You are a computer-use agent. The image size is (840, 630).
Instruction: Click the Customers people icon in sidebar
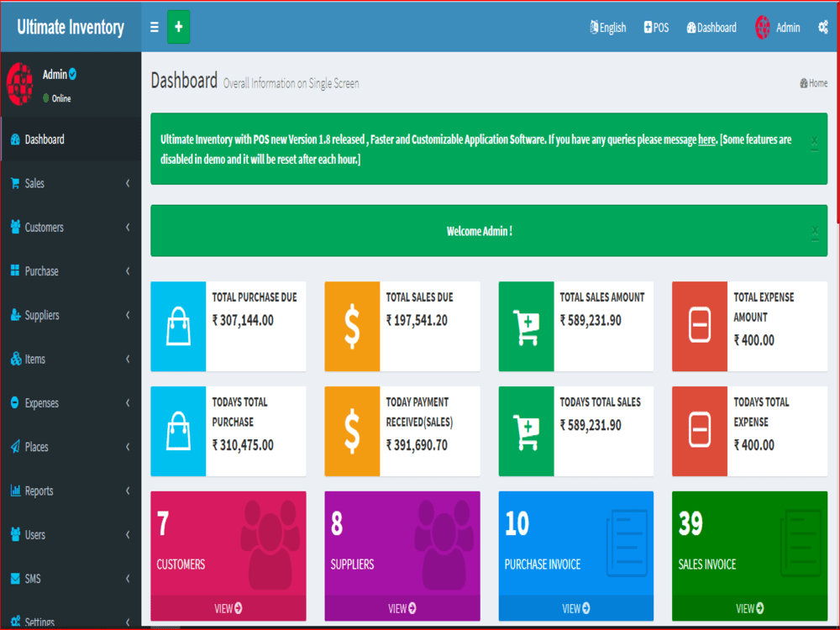pyautogui.click(x=15, y=227)
